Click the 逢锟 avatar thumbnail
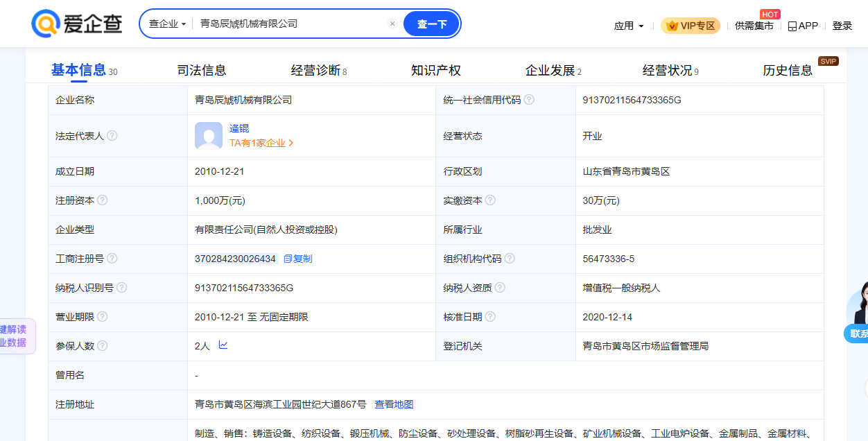868x441 pixels. [209, 136]
